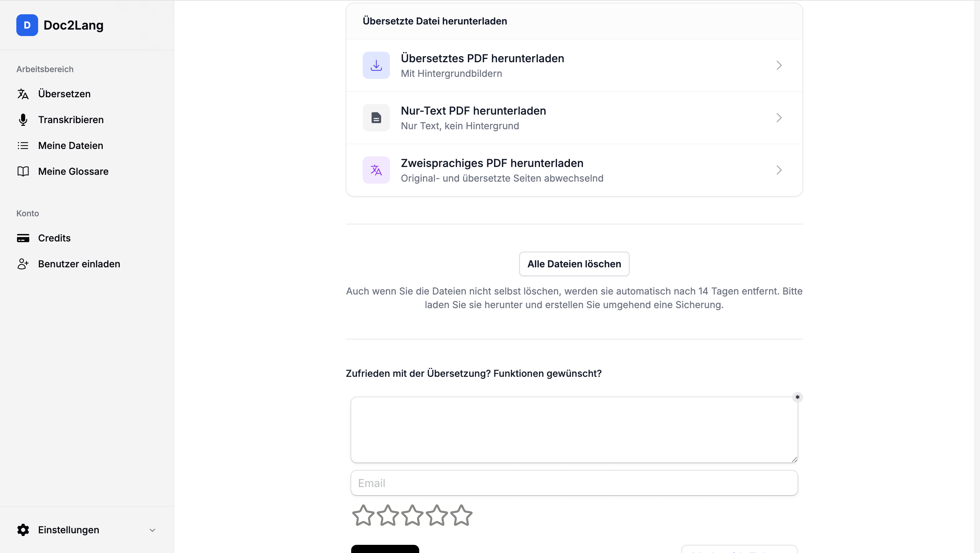This screenshot has height=553, width=980.
Task: Rate five stars
Action: (461, 515)
